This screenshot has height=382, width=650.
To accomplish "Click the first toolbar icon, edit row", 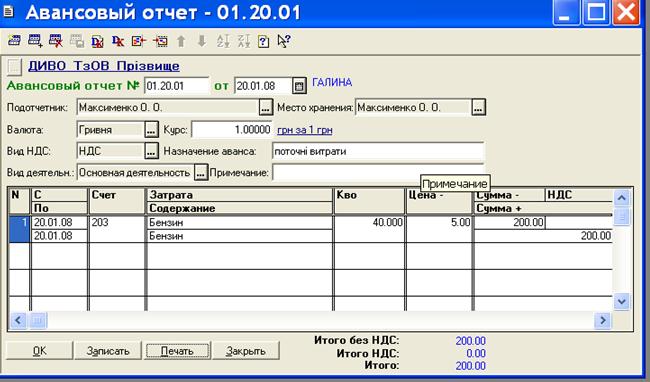I will point(14,41).
